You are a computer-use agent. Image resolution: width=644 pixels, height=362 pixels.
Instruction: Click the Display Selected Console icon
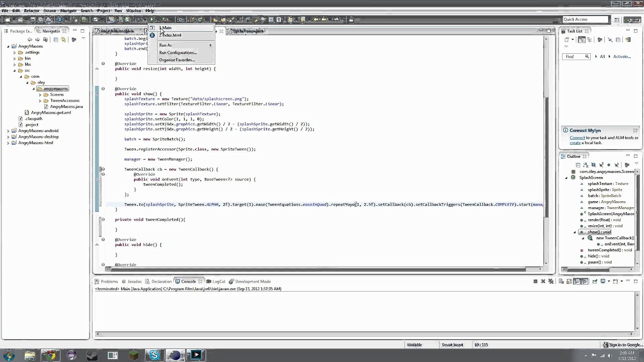click(603, 281)
